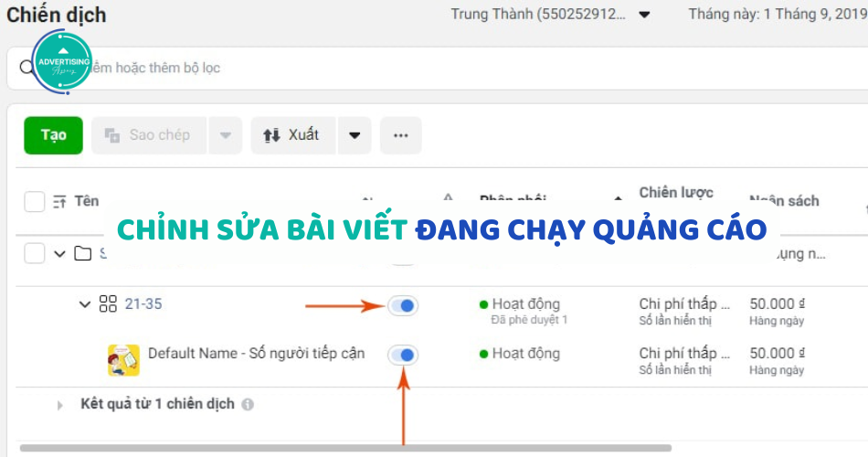Click the search and filter input field
Screen dimensions: 868x457
click(x=438, y=69)
